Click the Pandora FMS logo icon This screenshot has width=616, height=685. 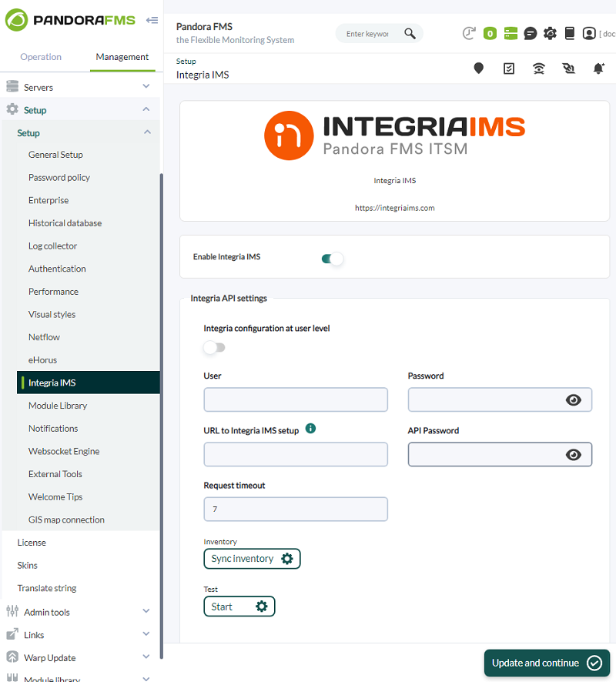(17, 20)
